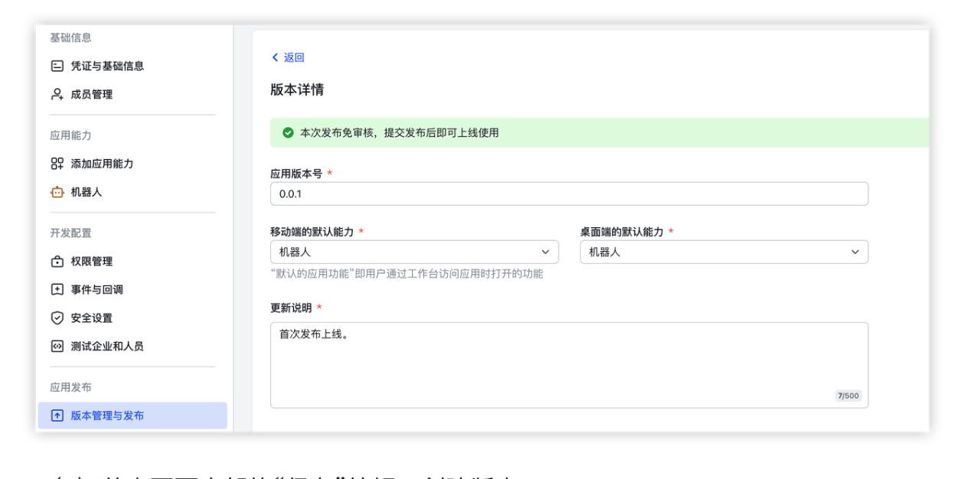Click the back chevron beside 返回
The width and height of the screenshot is (980, 479).
tap(275, 58)
